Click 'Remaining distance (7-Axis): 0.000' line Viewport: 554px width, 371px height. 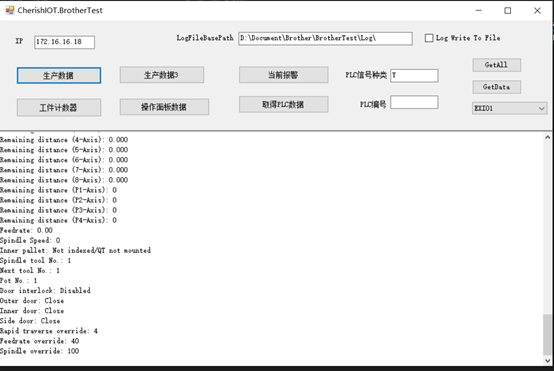[64, 170]
